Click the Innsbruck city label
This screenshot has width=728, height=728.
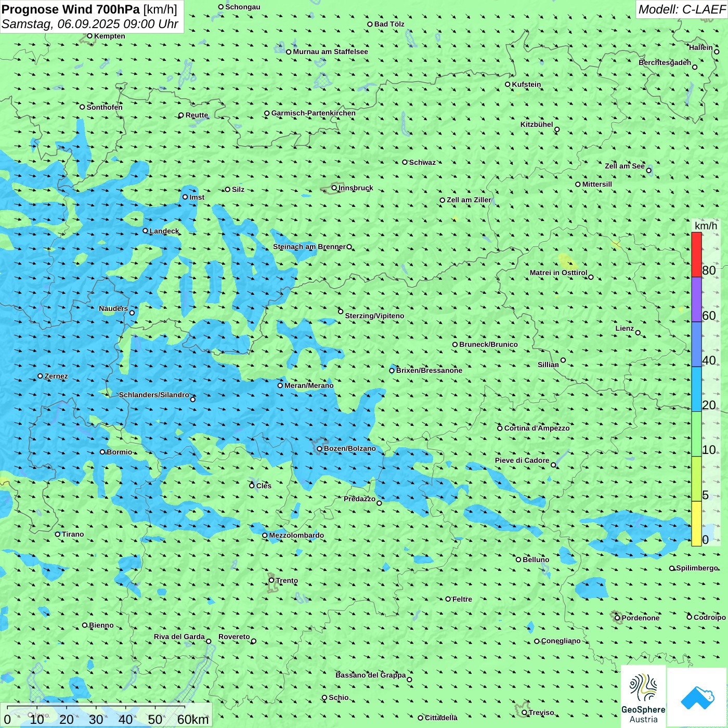(356, 188)
